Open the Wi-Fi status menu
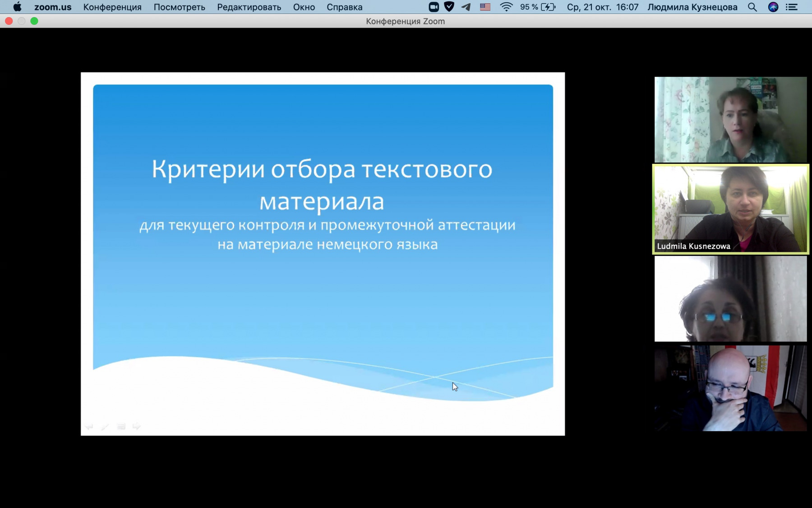This screenshot has width=812, height=508. pyautogui.click(x=506, y=7)
